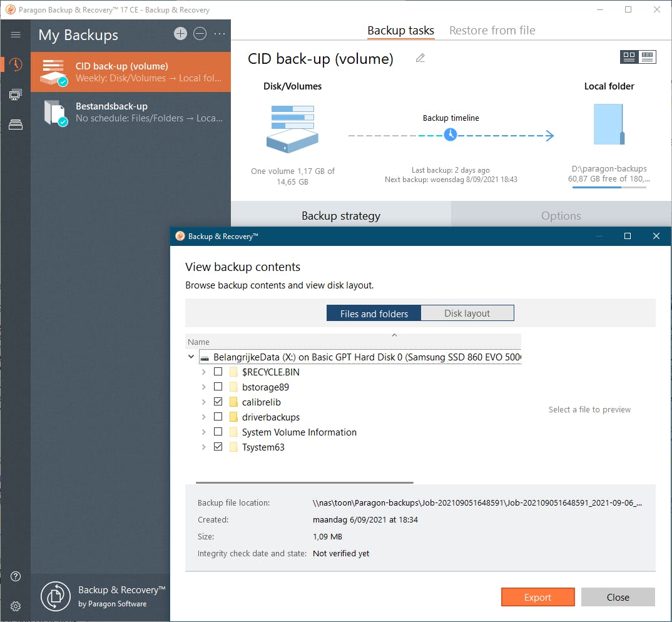
Task: Expand the calibrelib folder
Action: point(203,402)
